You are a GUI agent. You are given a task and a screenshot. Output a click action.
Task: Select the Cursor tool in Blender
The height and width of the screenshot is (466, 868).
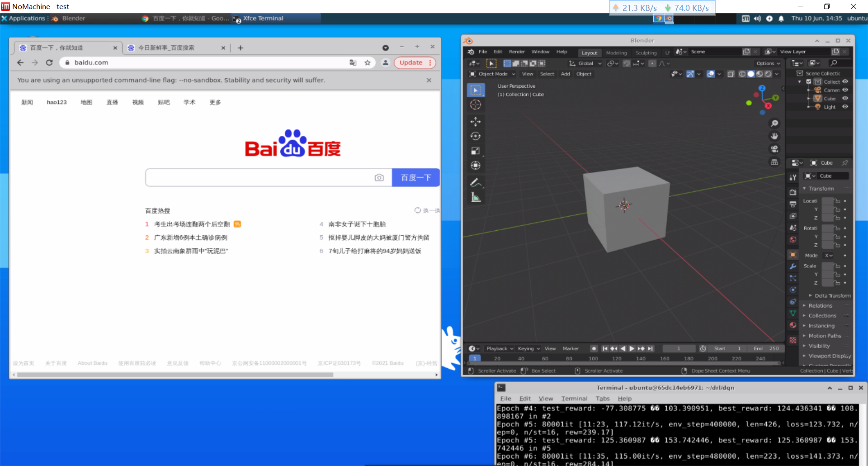pos(476,105)
